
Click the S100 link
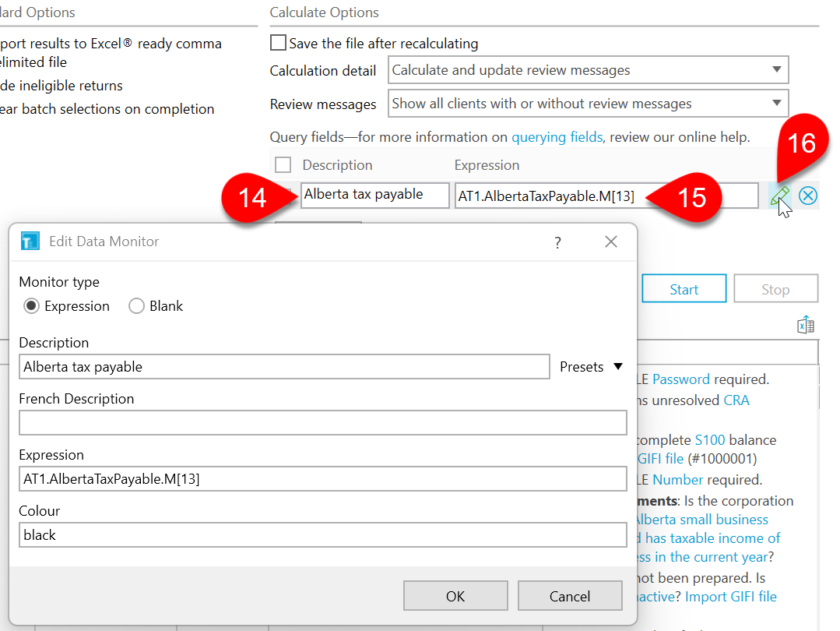tap(710, 439)
